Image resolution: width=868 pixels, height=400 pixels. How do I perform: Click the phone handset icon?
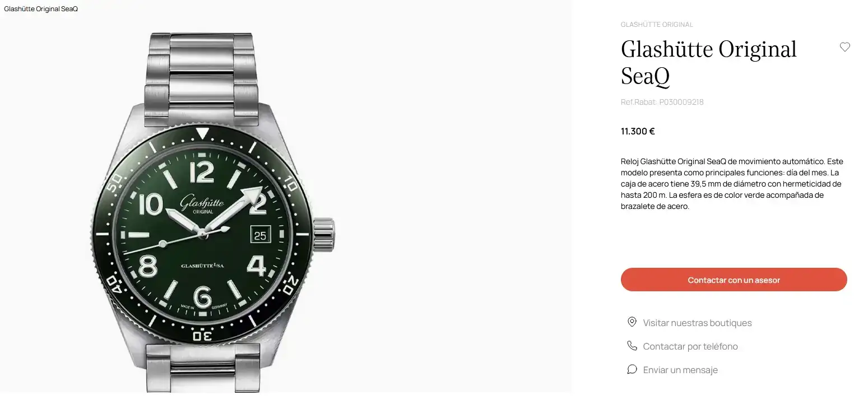point(632,346)
